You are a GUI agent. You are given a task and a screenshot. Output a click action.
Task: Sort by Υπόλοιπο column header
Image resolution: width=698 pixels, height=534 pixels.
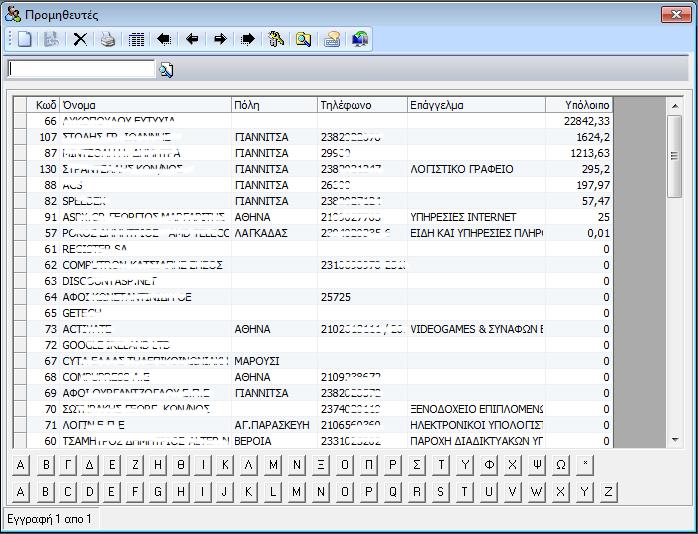[579, 105]
